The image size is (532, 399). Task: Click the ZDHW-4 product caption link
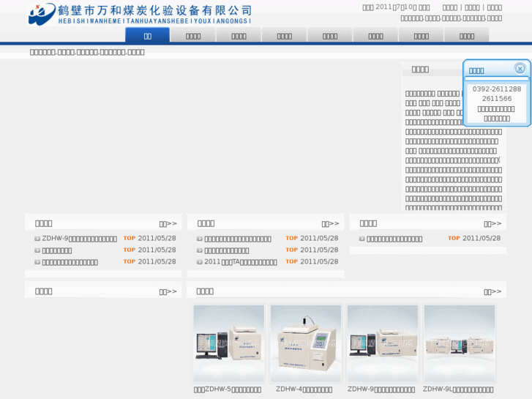pos(304,390)
